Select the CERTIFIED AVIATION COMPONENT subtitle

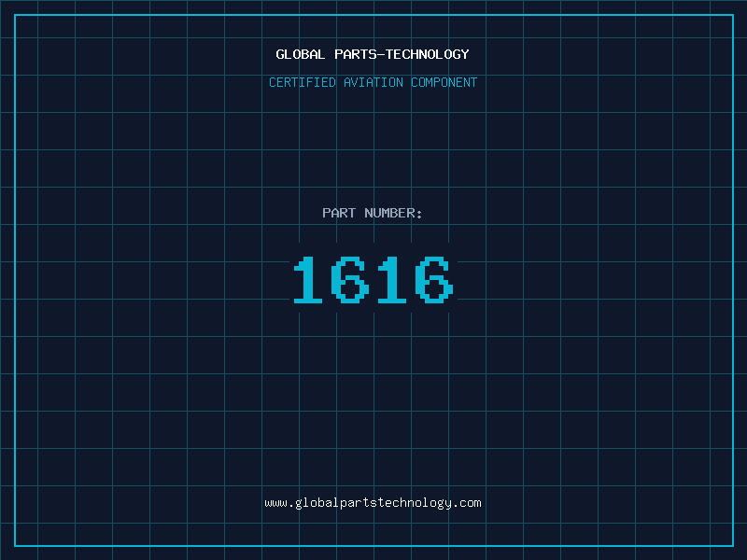(x=373, y=82)
